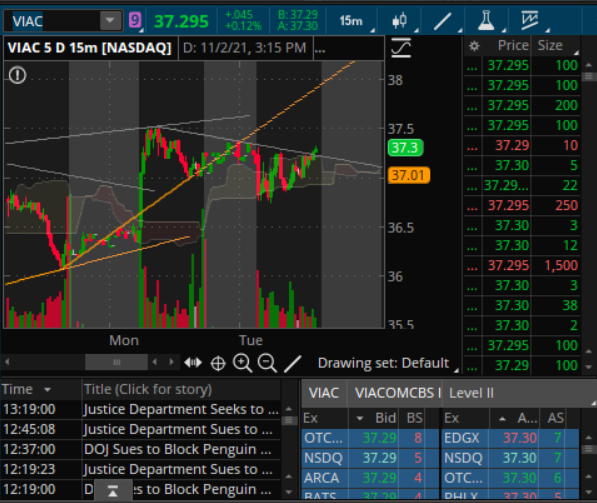Screen dimensions: 597x503
Task: Sort news by Time column
Action: point(26,390)
